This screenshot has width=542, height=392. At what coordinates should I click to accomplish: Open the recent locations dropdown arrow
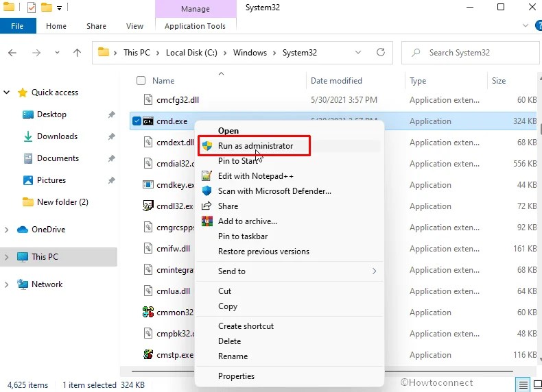(x=57, y=53)
